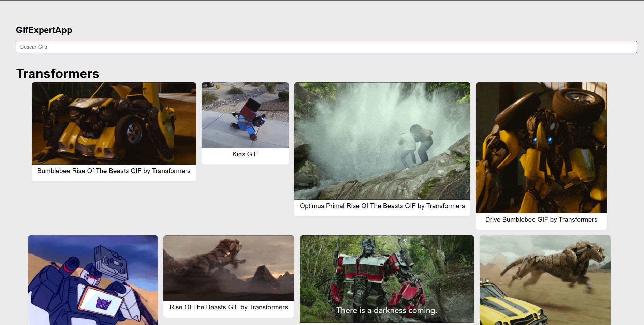Select the Kids GIF card
Screen dimensions: 644x325
pyautogui.click(x=245, y=123)
